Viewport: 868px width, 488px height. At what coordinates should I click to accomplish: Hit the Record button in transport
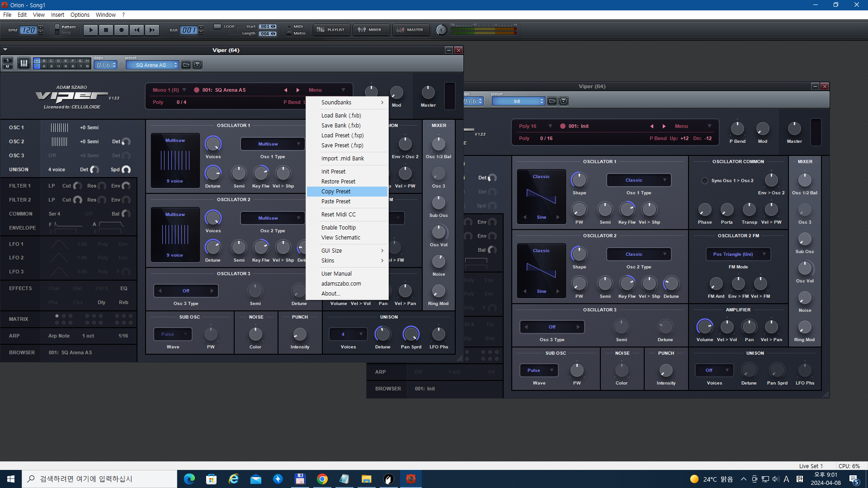(121, 30)
